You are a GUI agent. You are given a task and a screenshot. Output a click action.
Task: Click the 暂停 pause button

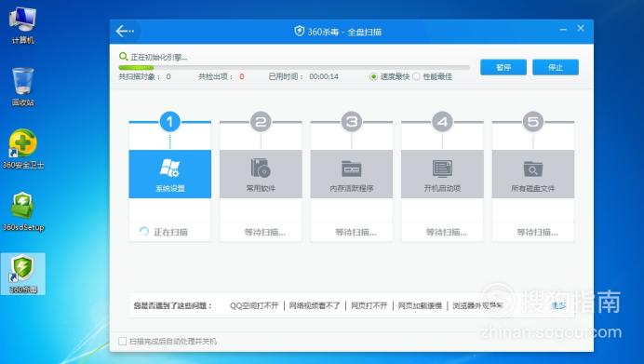click(x=503, y=67)
